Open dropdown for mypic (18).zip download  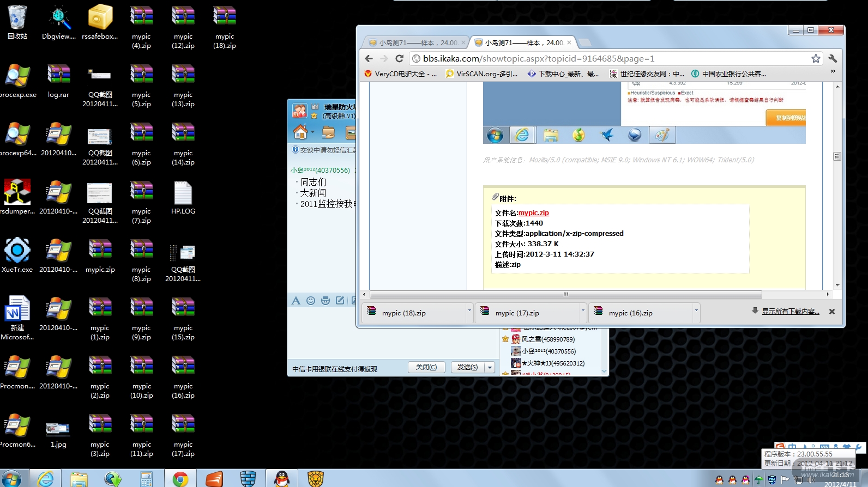(469, 311)
